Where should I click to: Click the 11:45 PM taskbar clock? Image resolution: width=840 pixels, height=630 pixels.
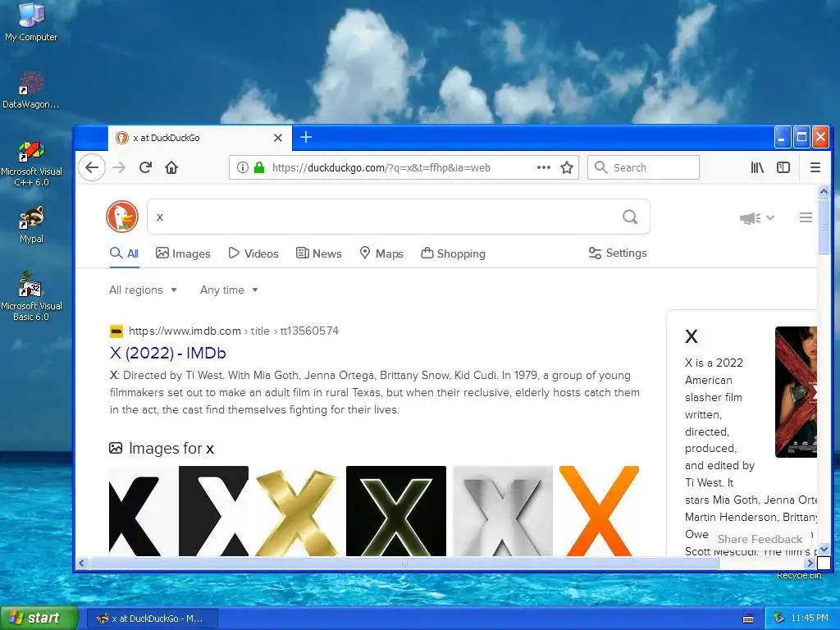tap(810, 619)
